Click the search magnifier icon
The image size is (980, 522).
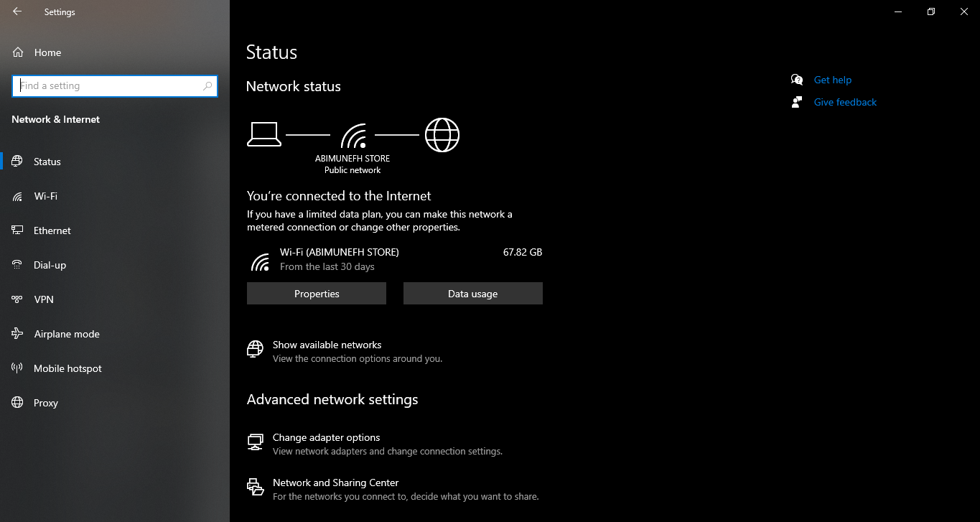coord(207,86)
